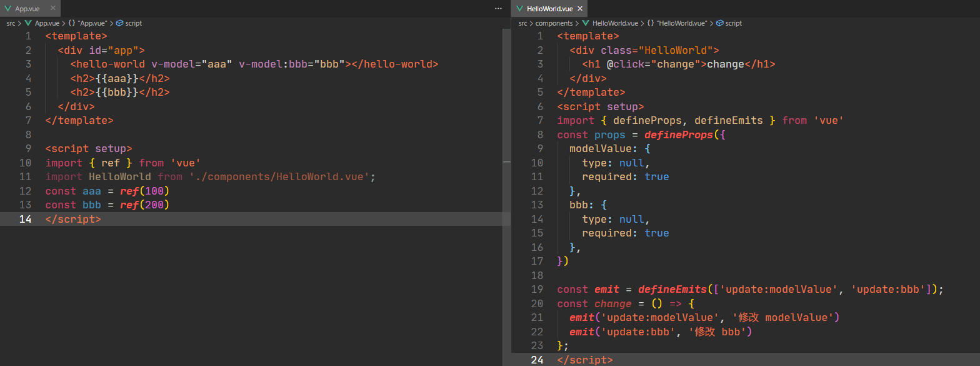Click emit('update:bbb', '修改 bbb') line
This screenshot has width=980, height=366.
coord(660,332)
